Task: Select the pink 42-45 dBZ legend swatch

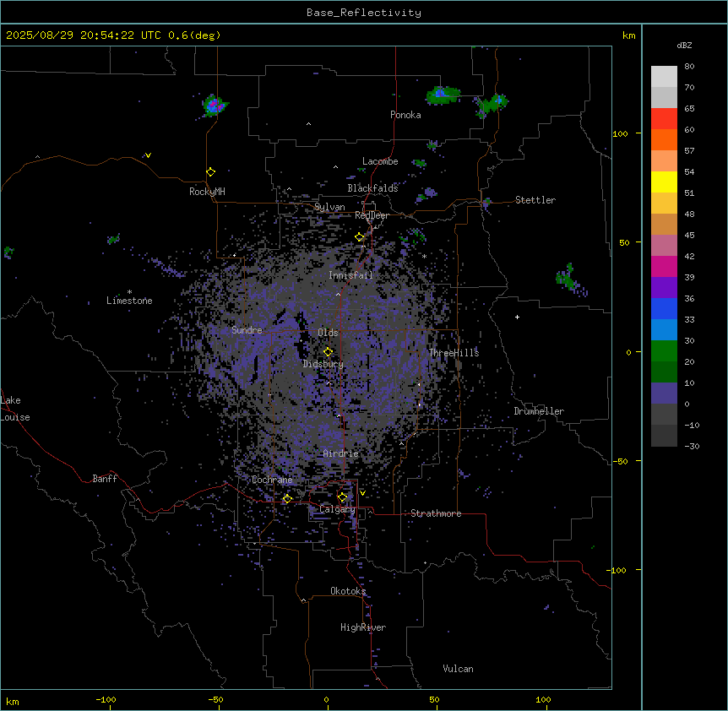Action: pyautogui.click(x=664, y=246)
